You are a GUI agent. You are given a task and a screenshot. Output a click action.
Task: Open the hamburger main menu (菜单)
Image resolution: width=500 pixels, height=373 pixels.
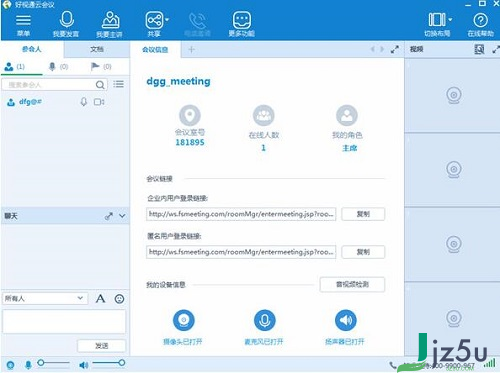23,21
